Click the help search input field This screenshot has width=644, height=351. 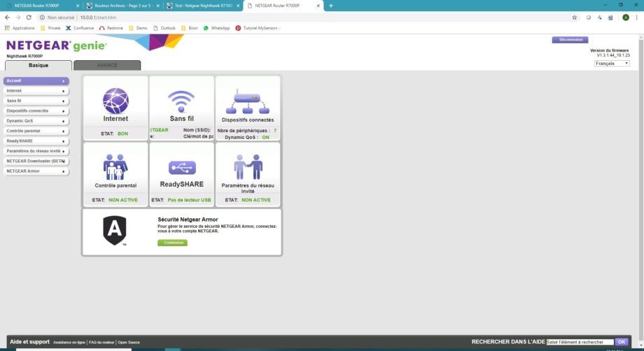coord(580,342)
